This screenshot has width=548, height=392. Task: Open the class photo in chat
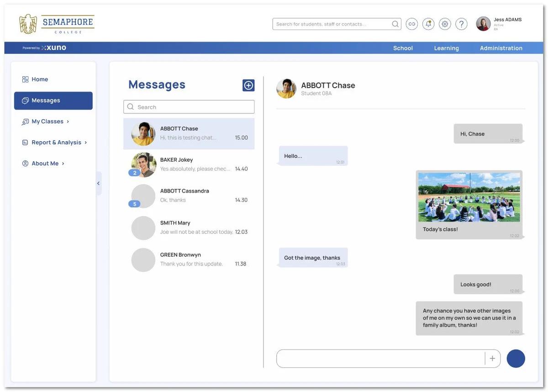469,197
